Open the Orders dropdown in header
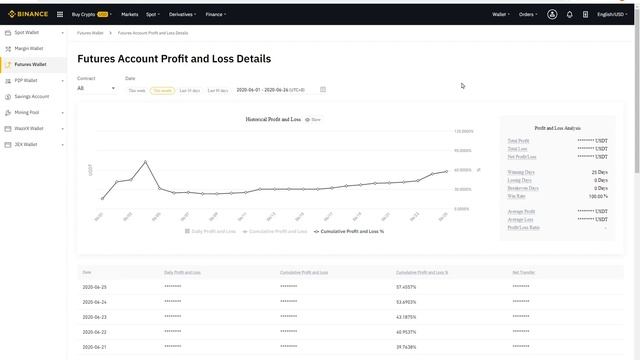Viewport: 640px width, 360px height. pos(528,14)
